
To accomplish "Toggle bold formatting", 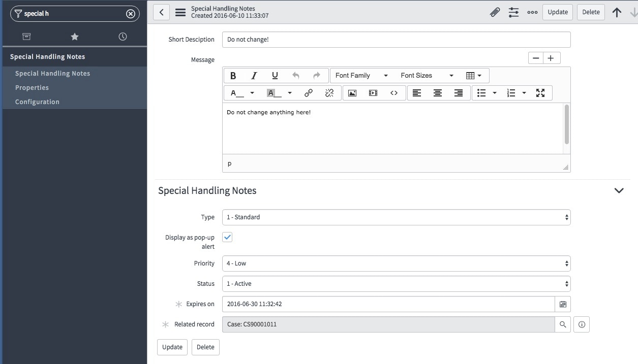I will [233, 76].
